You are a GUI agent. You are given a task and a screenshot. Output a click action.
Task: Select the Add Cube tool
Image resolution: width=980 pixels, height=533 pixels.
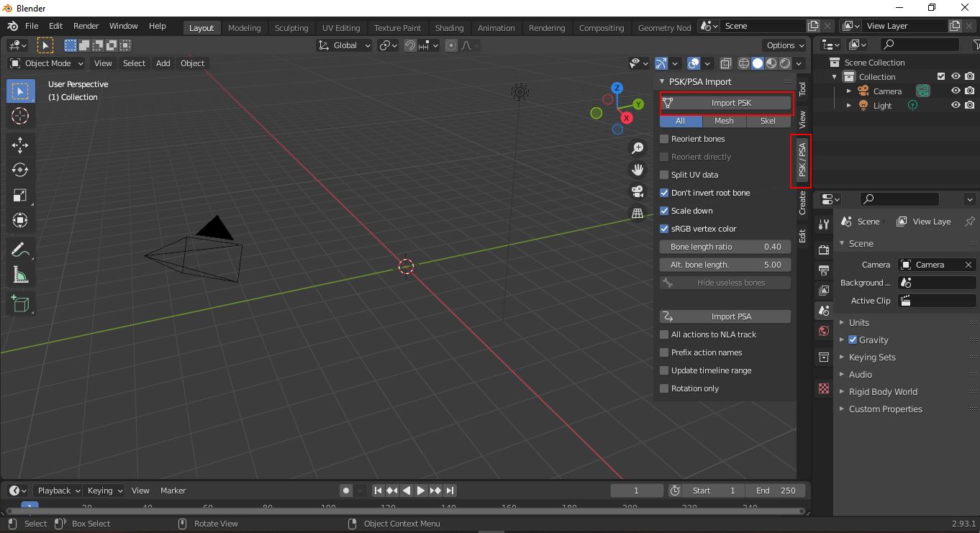pyautogui.click(x=20, y=304)
